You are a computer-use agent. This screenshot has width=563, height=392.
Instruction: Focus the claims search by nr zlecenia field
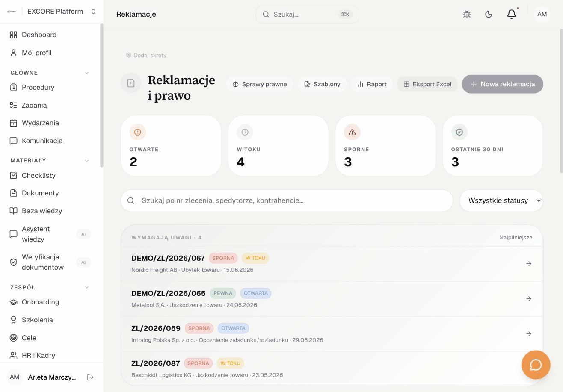click(x=287, y=200)
